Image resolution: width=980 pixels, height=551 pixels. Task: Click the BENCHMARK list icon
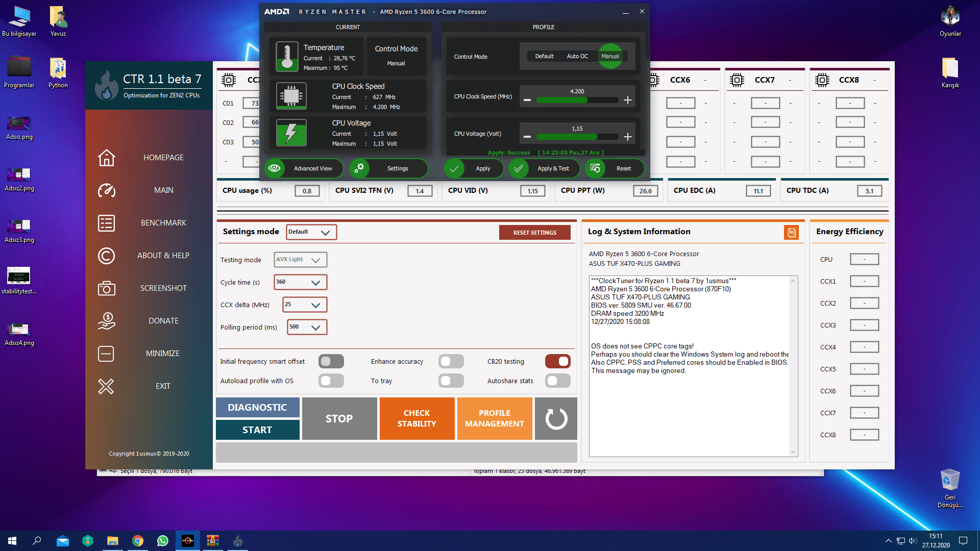pyautogui.click(x=106, y=223)
